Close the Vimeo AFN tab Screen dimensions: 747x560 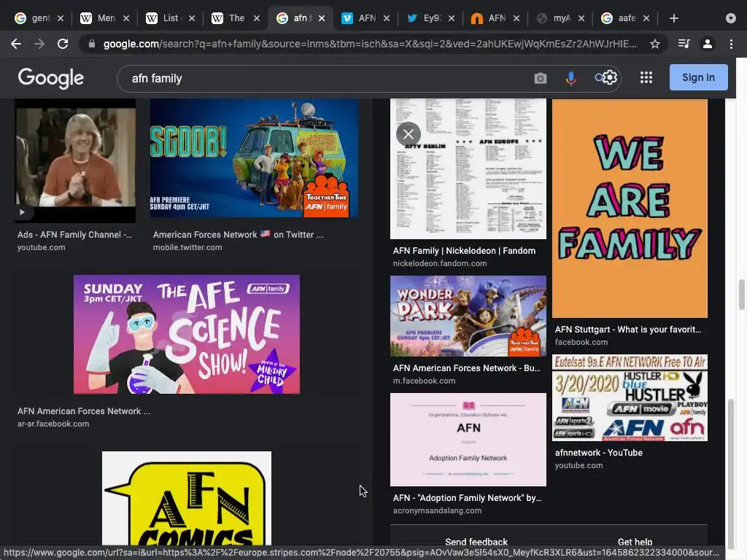pyautogui.click(x=387, y=18)
